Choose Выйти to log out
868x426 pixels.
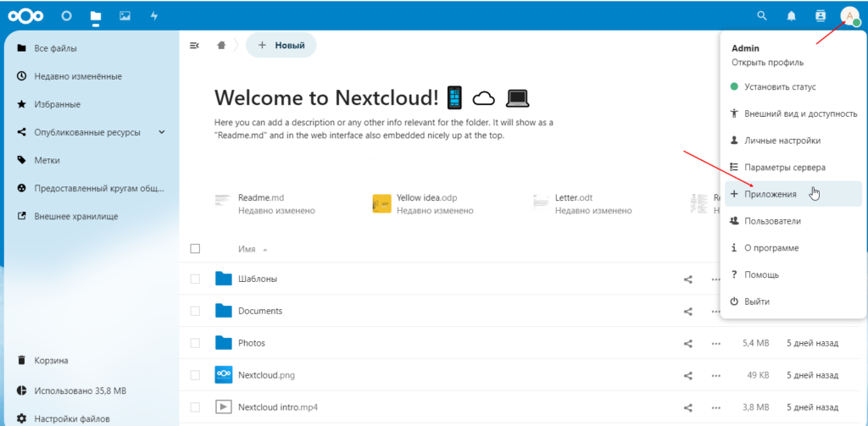point(793,302)
